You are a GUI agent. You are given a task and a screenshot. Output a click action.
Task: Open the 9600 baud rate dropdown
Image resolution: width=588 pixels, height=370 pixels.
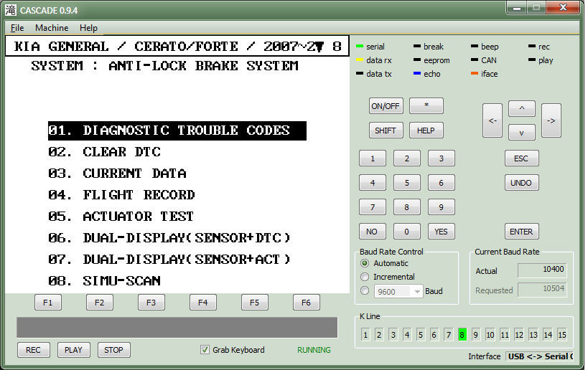point(417,291)
